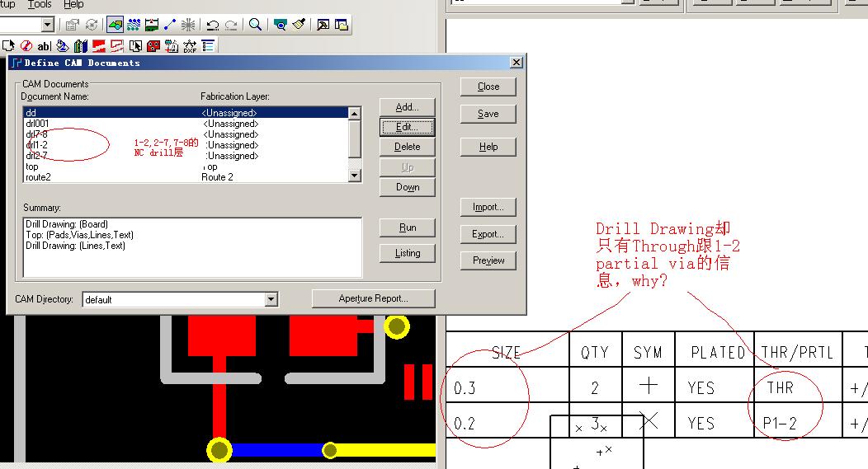
Task: Click the Preview button
Action: pos(488,260)
